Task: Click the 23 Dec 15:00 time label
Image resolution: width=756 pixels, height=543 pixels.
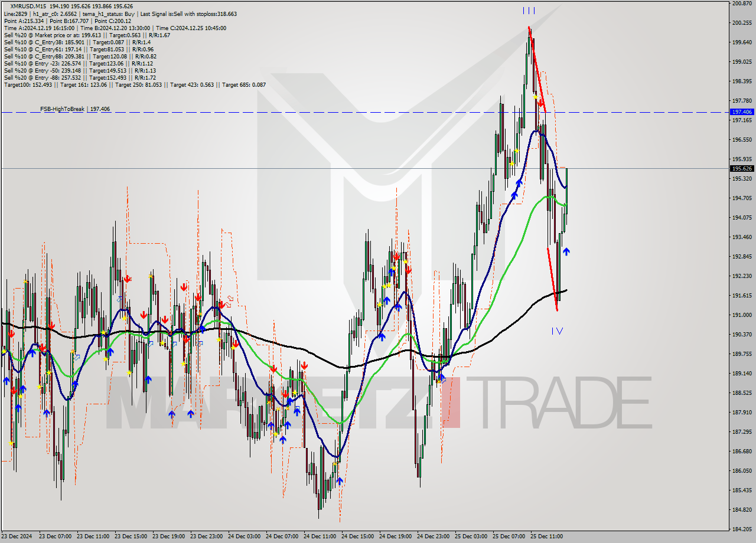Action: pos(131,537)
